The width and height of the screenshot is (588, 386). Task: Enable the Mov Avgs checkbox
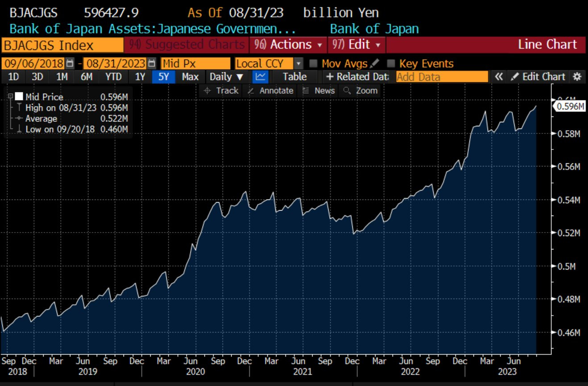314,63
